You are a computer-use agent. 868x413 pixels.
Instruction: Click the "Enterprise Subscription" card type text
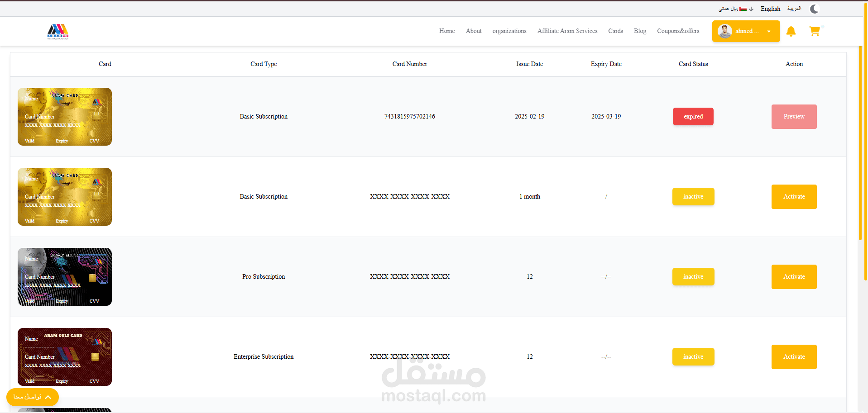(264, 357)
